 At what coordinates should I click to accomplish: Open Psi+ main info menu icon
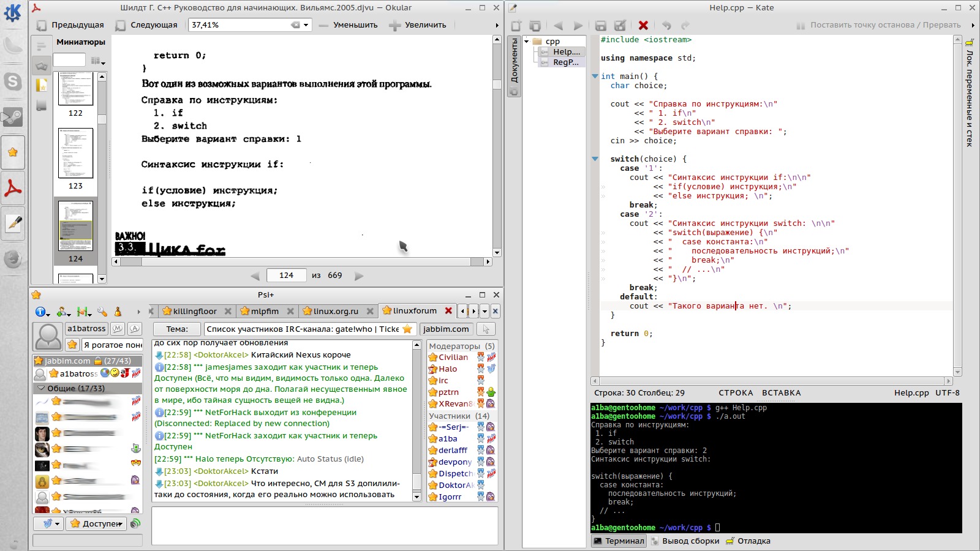42,312
